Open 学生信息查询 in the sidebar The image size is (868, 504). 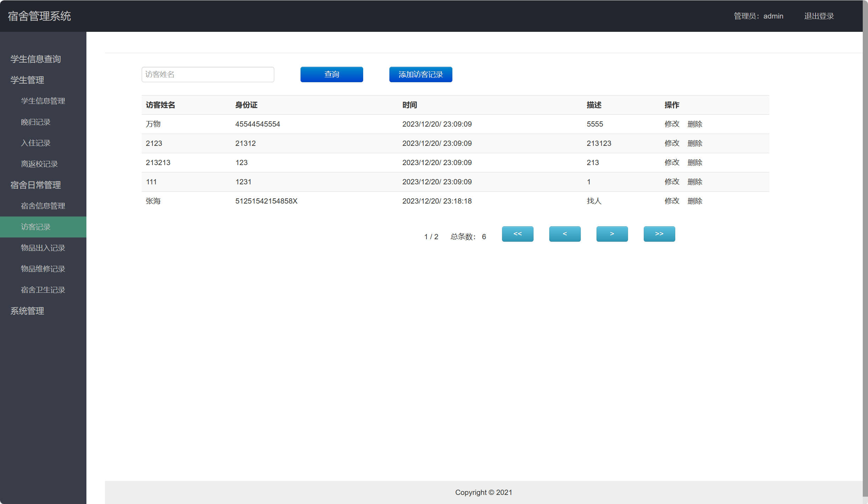click(x=36, y=59)
